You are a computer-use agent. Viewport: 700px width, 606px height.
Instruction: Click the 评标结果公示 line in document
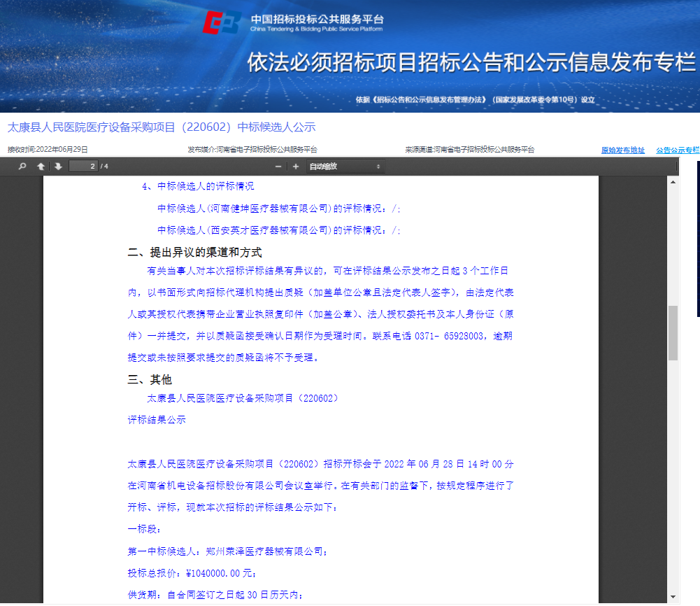click(x=157, y=421)
